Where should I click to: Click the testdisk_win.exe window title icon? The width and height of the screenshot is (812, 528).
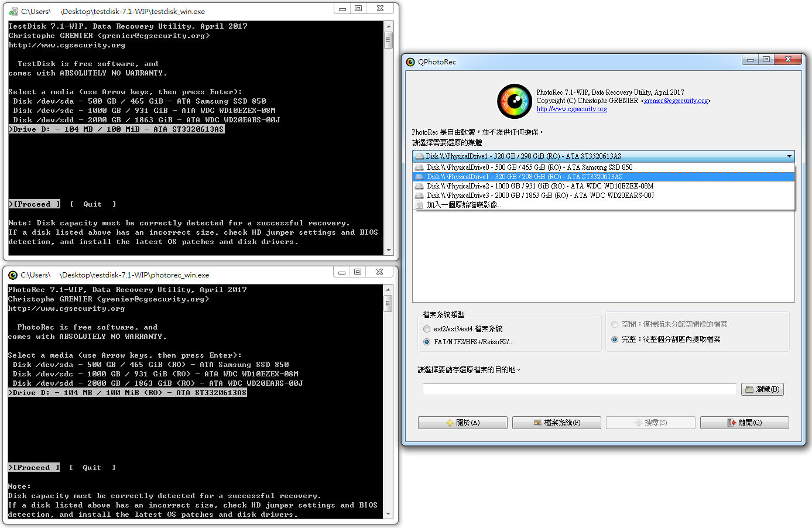click(x=13, y=11)
